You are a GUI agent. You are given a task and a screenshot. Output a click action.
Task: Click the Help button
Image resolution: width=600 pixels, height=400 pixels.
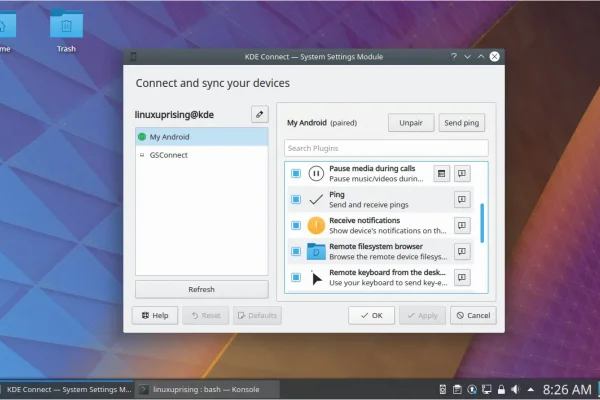155,315
